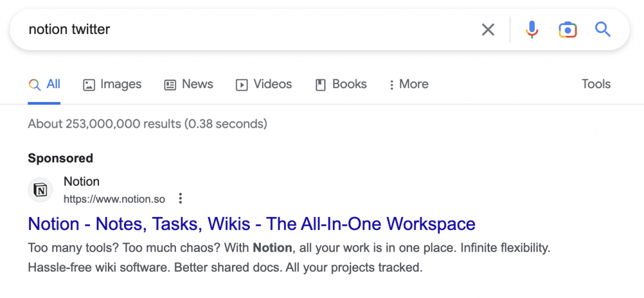Click the News tab newspaper icon
Viewport: 644px width, 298px height.
pos(170,85)
